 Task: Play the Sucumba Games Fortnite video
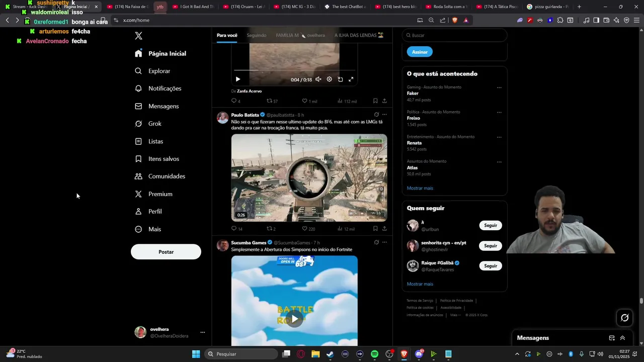(294, 319)
